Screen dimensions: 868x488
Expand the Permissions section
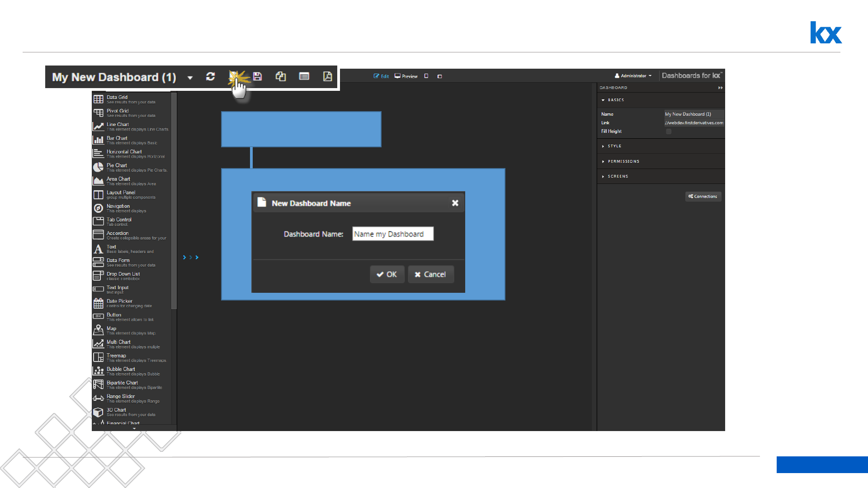click(623, 161)
